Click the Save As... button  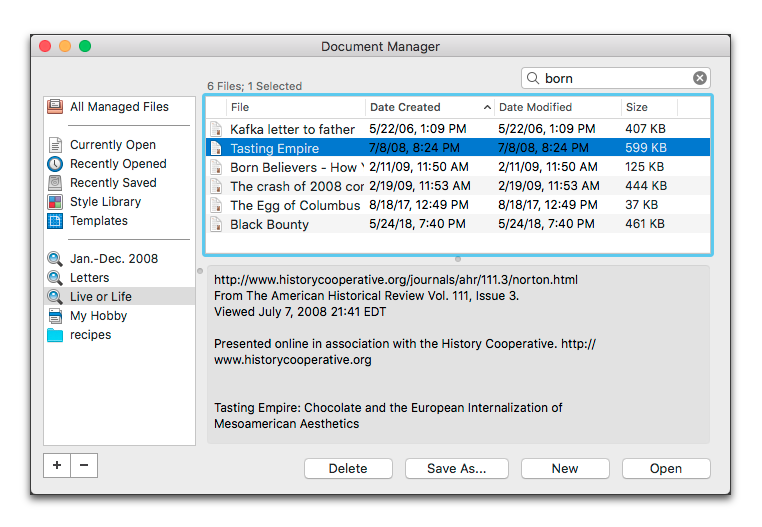[x=457, y=468]
